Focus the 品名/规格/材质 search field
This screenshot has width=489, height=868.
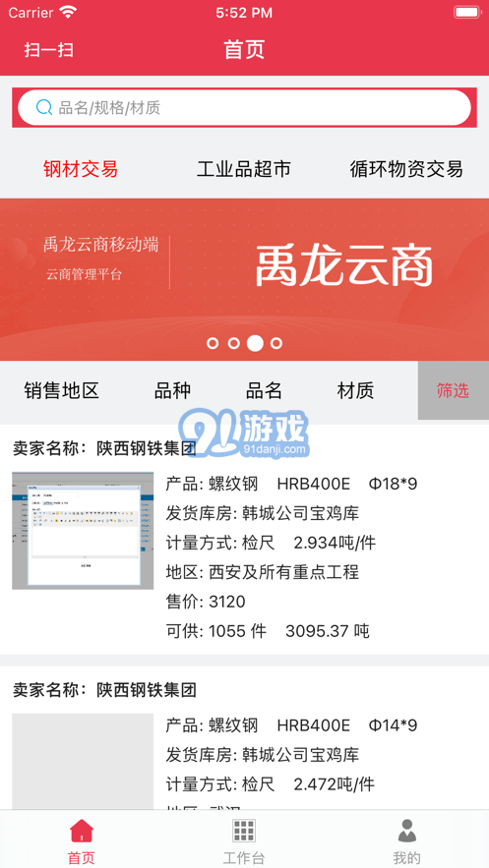pyautogui.click(x=244, y=107)
